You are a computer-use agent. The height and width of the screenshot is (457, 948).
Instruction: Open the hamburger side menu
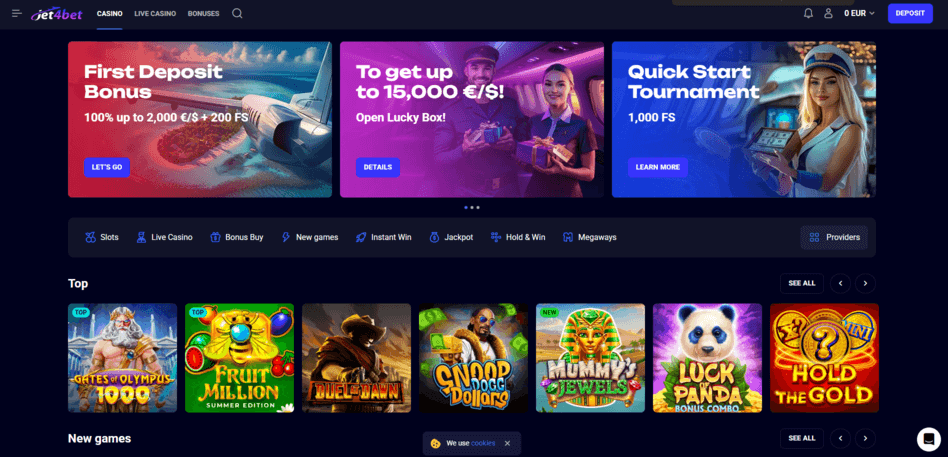[17, 13]
